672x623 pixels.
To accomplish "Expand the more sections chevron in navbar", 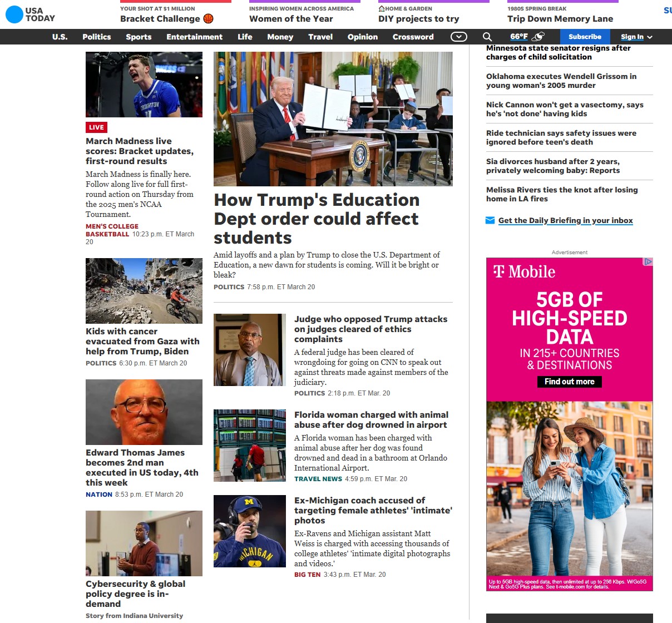I will tap(459, 37).
